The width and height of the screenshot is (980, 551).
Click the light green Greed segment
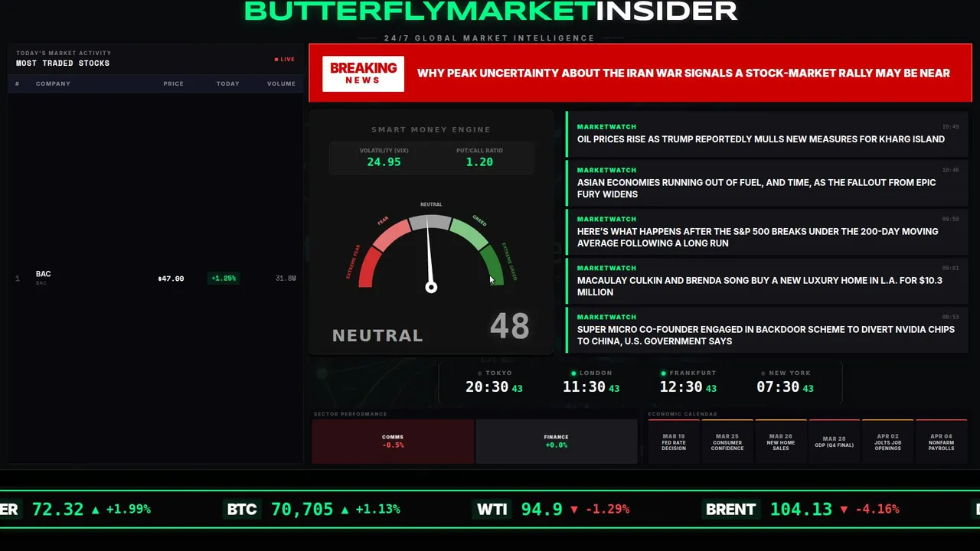pyautogui.click(x=469, y=234)
